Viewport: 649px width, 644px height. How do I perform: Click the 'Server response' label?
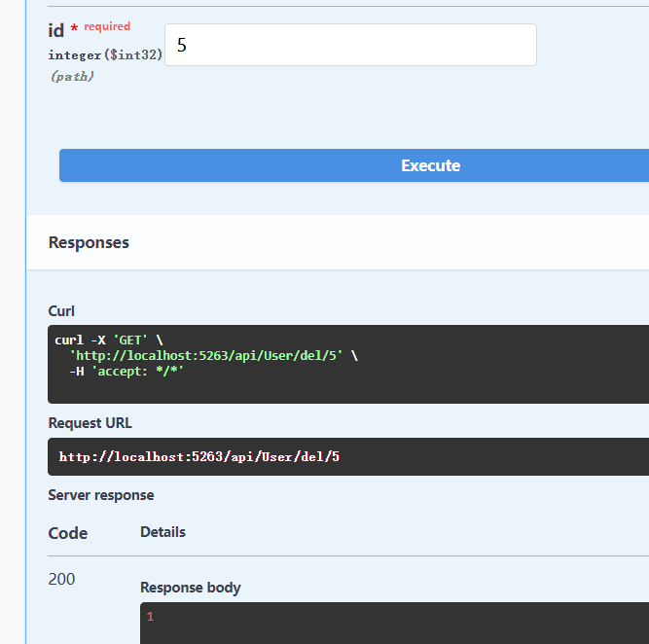(101, 495)
